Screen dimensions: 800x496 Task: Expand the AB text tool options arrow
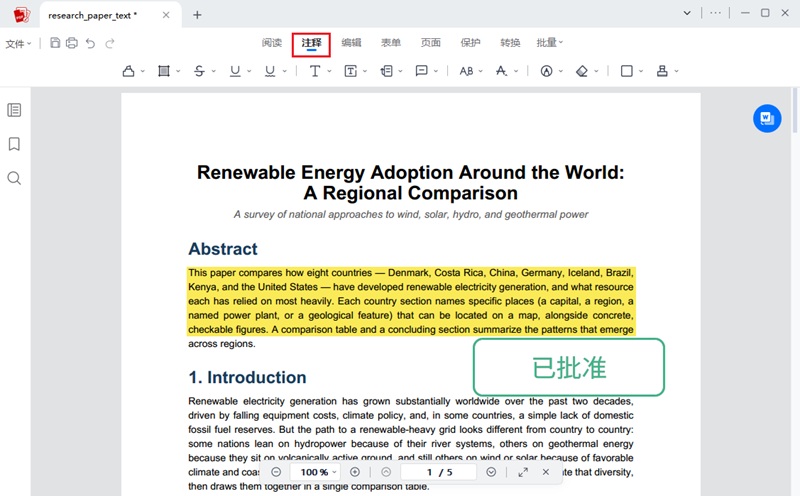[x=481, y=71]
